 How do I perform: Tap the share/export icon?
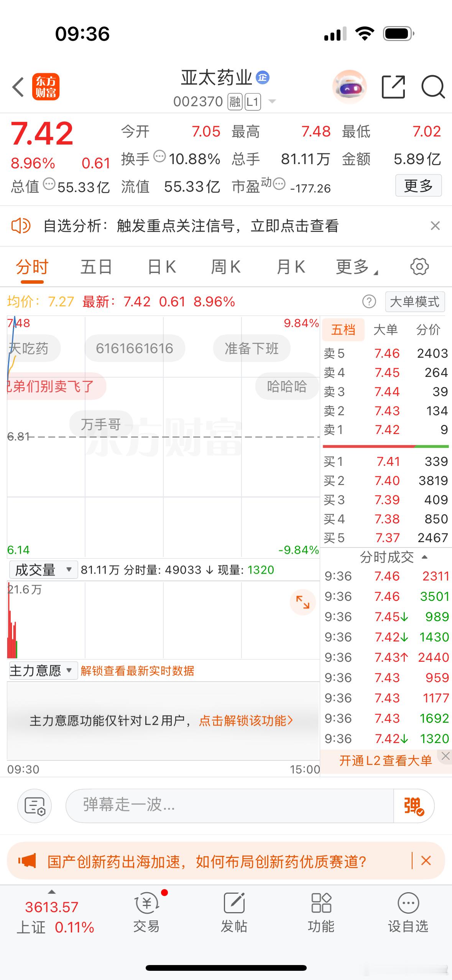[393, 87]
